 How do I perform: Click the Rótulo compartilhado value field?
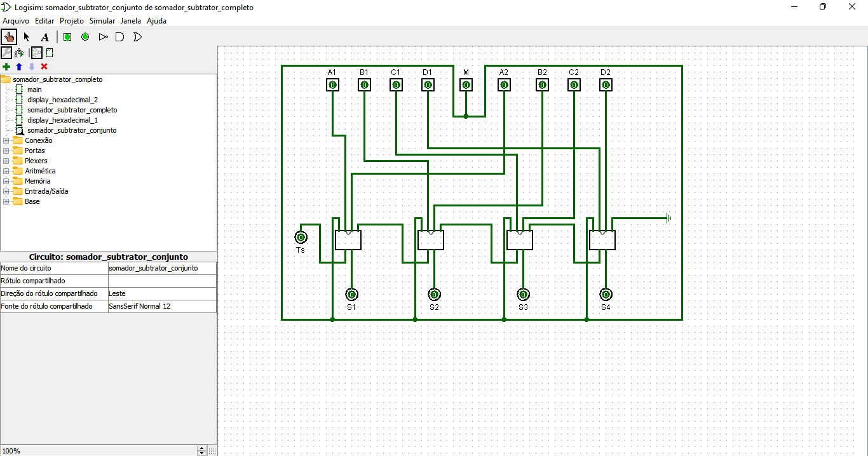coord(162,281)
